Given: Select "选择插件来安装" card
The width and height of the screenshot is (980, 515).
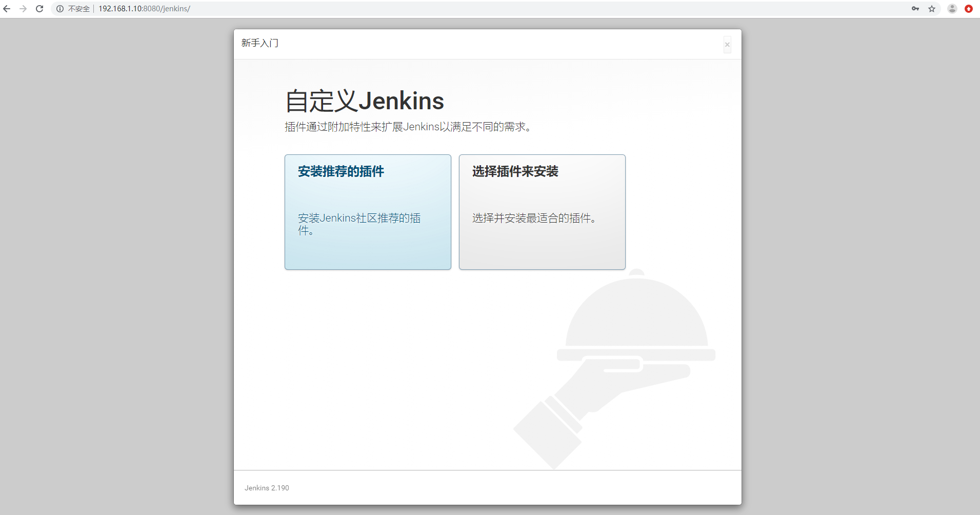Looking at the screenshot, I should point(542,212).
